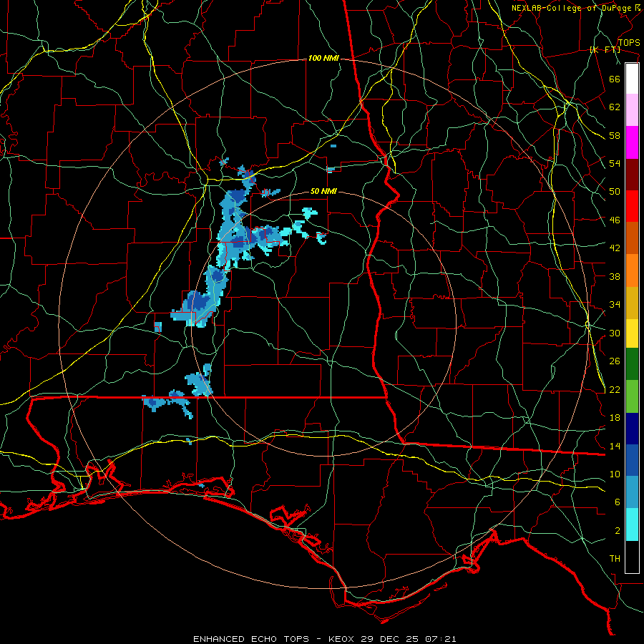Click the dark red swatch between 54 and 50
The image size is (644, 644).
[x=632, y=175]
